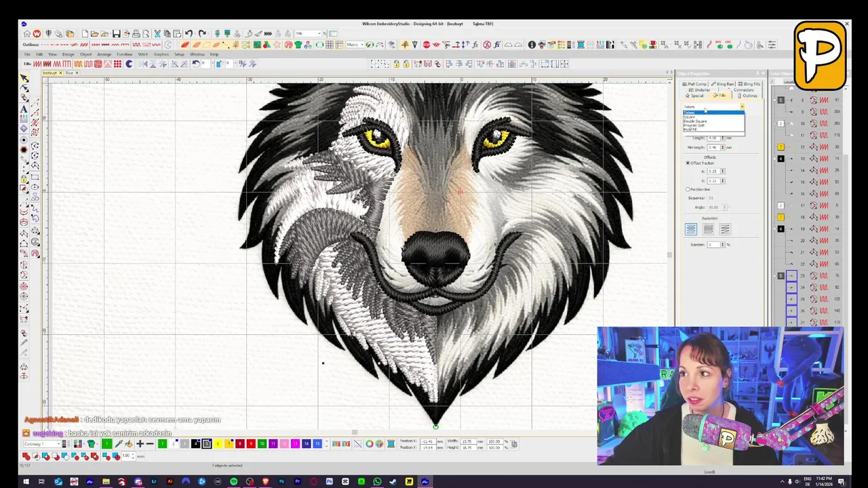Screen dimensions: 868x488
Task: Switch to the Blue design tab
Action: [x=70, y=73]
